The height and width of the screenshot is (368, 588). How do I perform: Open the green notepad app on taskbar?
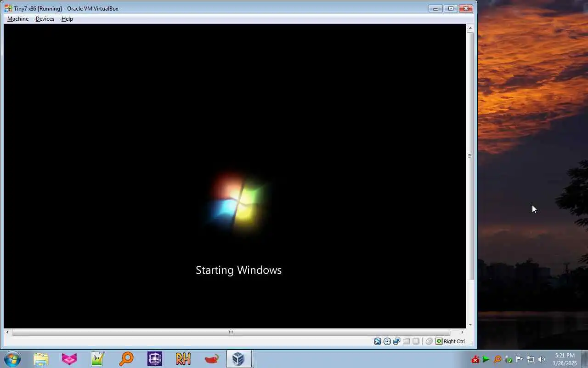[x=98, y=359]
